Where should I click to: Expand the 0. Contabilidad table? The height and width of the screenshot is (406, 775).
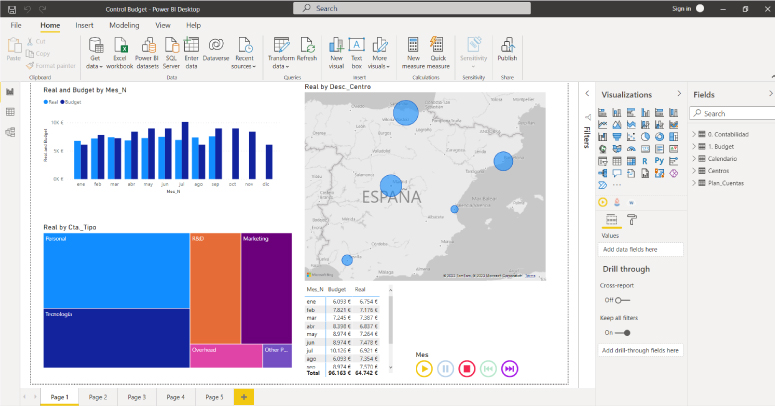tap(694, 134)
